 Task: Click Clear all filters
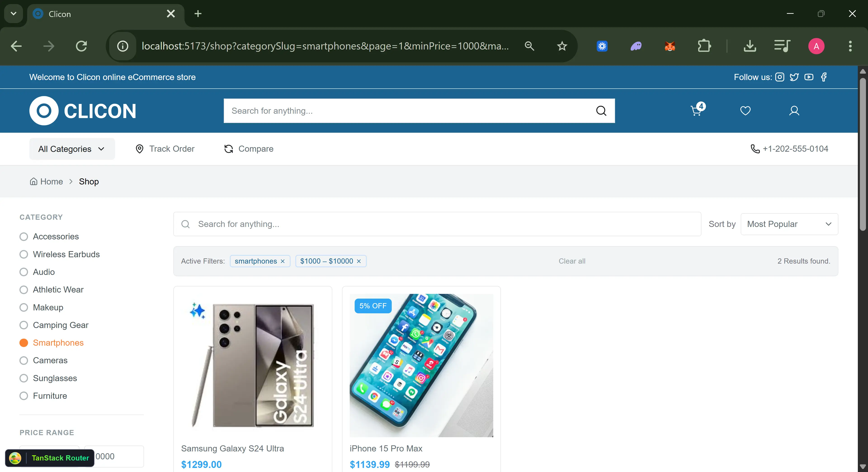(572, 261)
